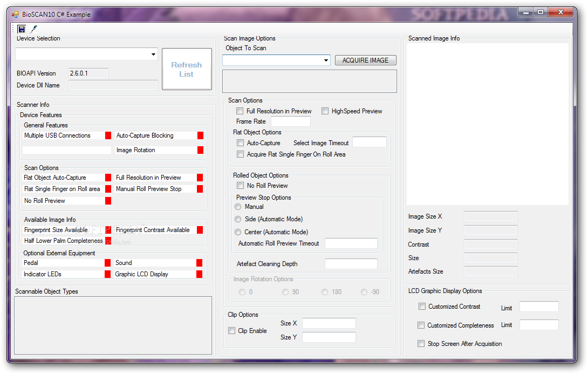This screenshot has width=588, height=374.
Task: Click the red Indicator LEDs square
Action: click(x=108, y=274)
